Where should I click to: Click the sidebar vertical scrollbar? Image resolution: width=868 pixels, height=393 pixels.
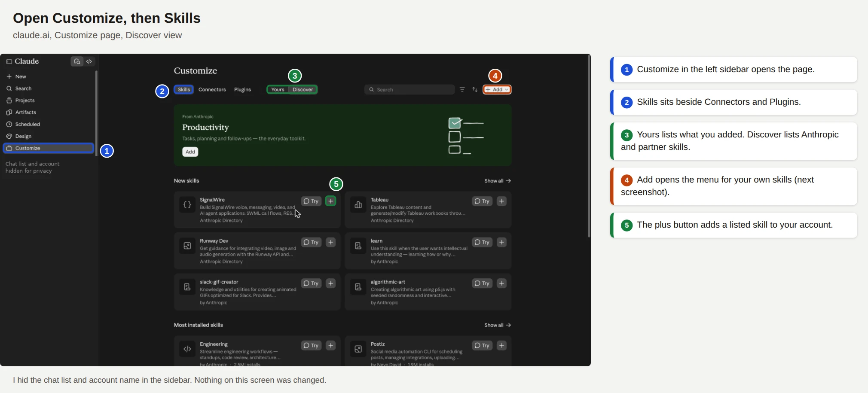[96, 113]
